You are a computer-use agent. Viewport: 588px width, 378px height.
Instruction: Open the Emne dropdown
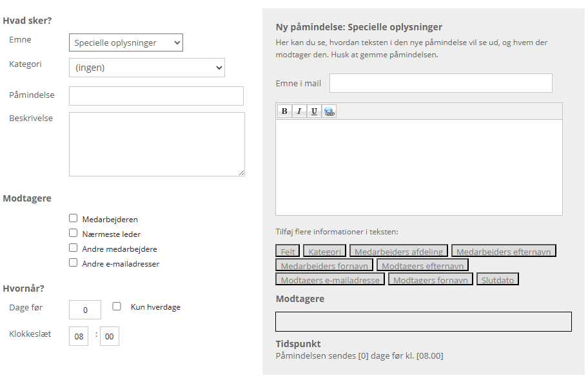pos(126,43)
